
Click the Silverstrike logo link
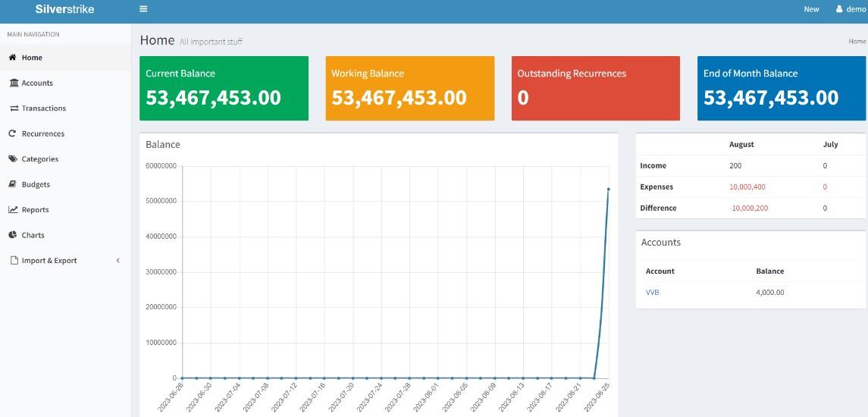point(65,9)
